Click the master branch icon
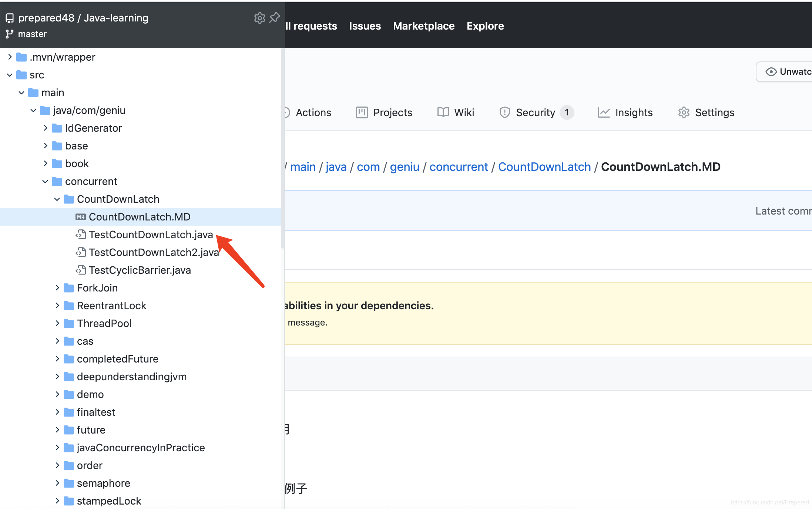This screenshot has height=509, width=812. (x=10, y=34)
